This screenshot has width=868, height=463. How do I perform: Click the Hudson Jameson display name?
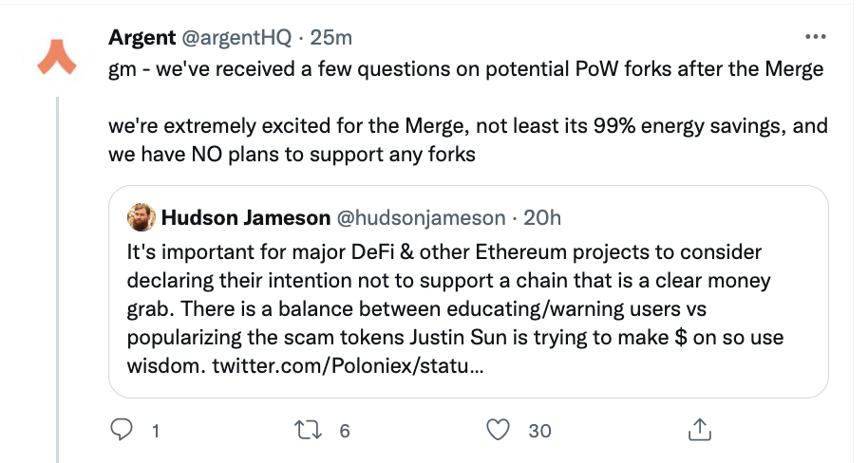[x=244, y=217]
